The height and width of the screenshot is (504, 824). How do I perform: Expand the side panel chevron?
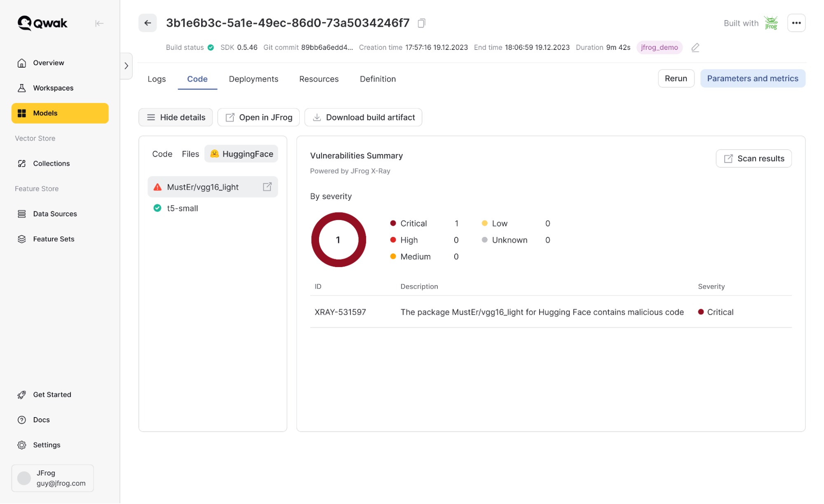coord(126,66)
